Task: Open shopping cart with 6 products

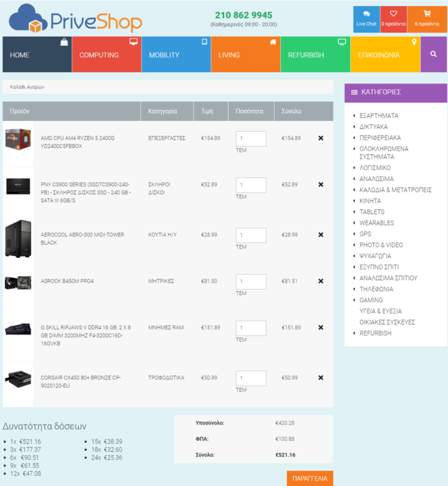Action: click(x=427, y=19)
